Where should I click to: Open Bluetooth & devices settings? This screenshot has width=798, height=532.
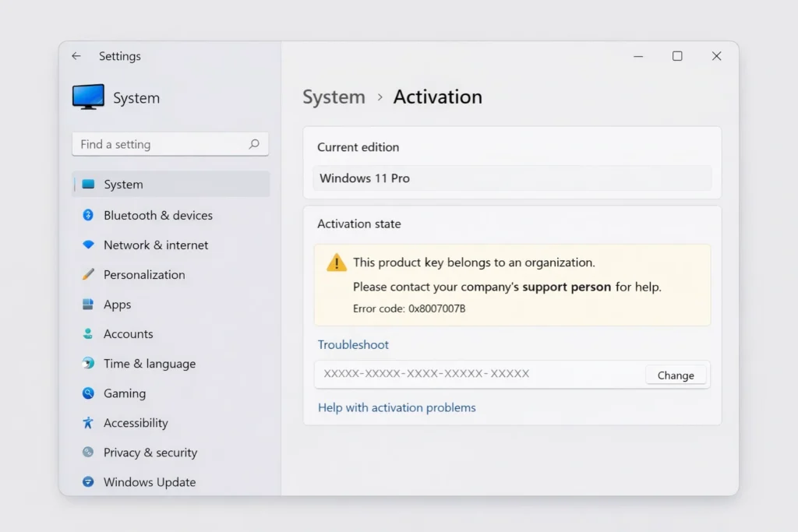[171, 215]
